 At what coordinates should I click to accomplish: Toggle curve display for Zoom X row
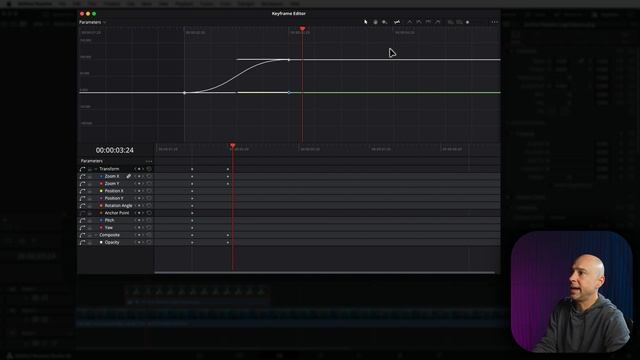pyautogui.click(x=82, y=176)
